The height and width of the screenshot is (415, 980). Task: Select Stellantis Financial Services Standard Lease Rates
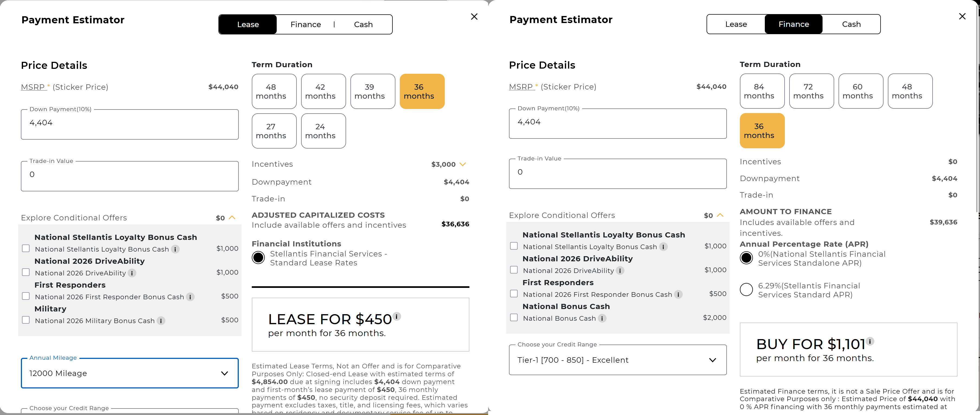point(258,258)
